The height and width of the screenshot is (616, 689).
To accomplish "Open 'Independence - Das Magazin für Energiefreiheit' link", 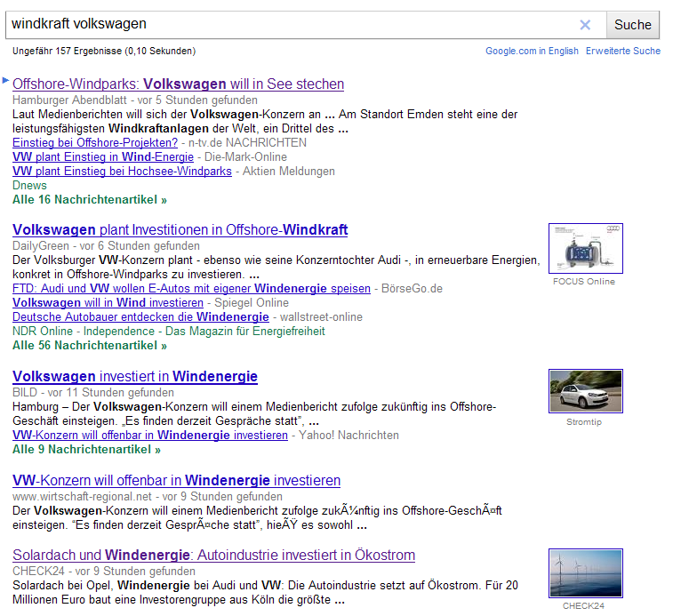I will coord(204,332).
